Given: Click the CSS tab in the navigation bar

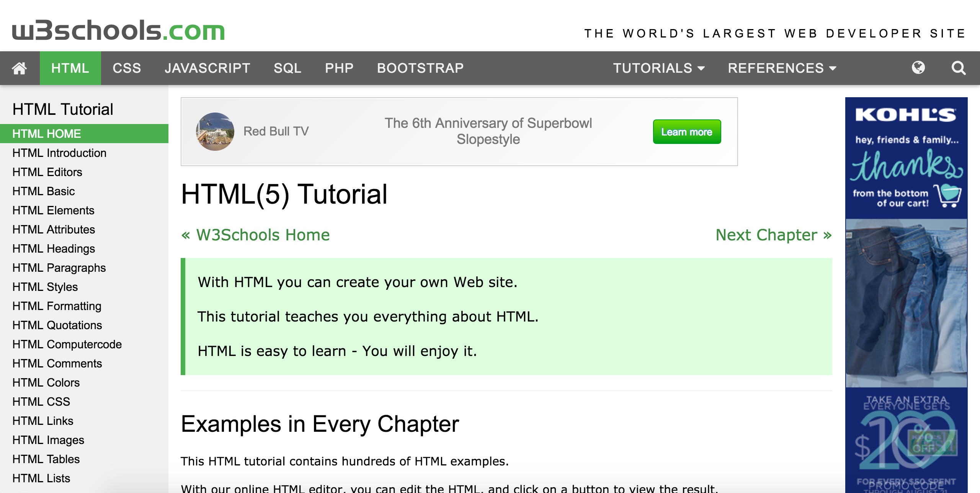Looking at the screenshot, I should click(x=127, y=67).
